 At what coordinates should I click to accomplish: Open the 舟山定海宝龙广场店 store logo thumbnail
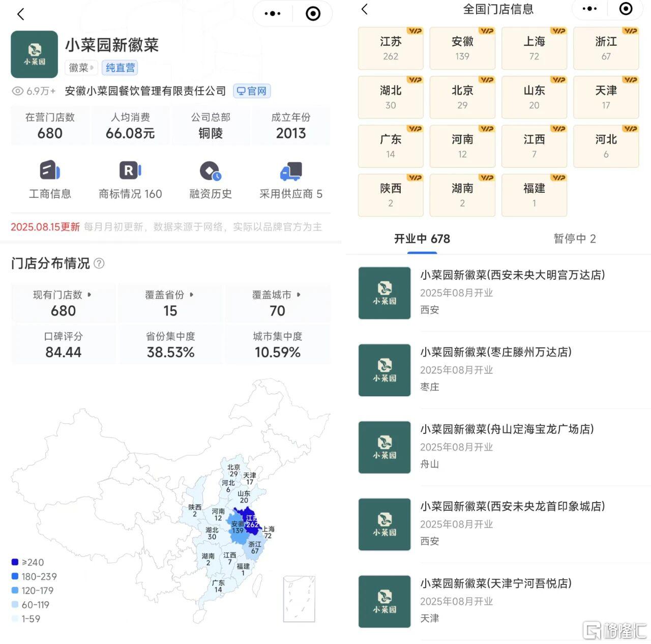(x=384, y=447)
